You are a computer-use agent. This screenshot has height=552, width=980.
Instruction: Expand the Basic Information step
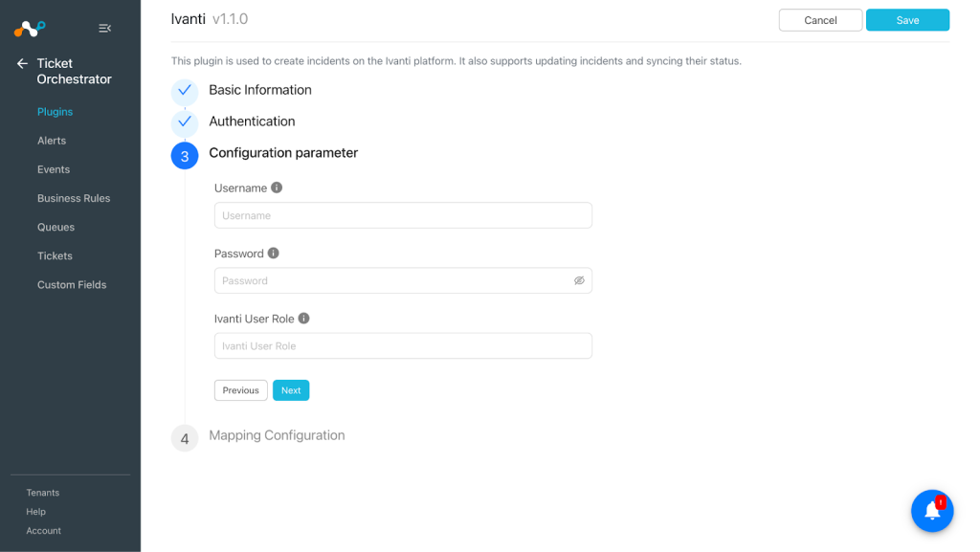pyautogui.click(x=260, y=90)
